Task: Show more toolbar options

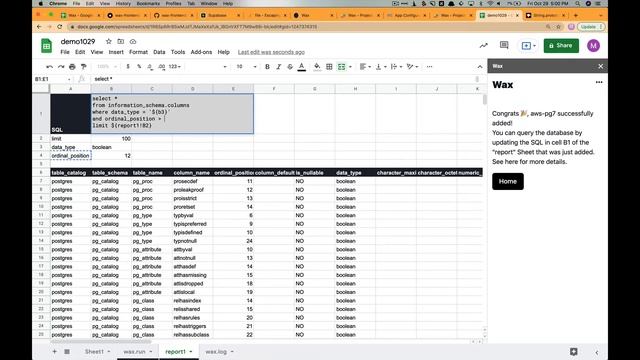Action: pos(429,67)
